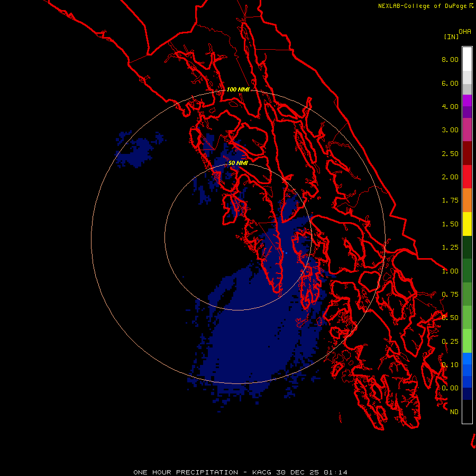The width and height of the screenshot is (476, 476).
Task: Click the 50 NMI range ring label
Action: tap(238, 163)
